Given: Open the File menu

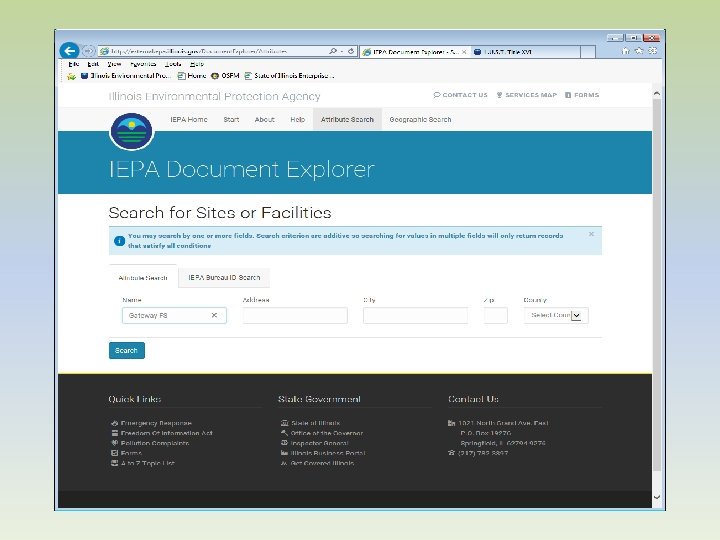Looking at the screenshot, I should coord(73,64).
